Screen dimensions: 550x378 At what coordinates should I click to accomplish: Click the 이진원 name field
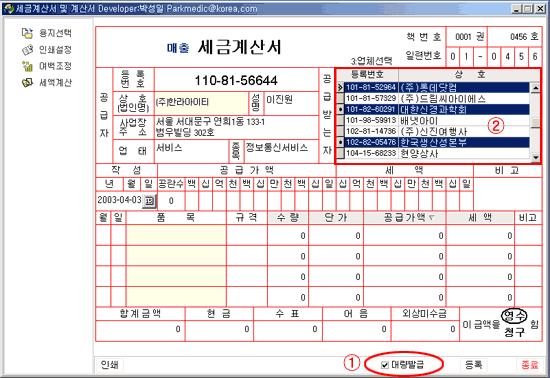point(291,103)
